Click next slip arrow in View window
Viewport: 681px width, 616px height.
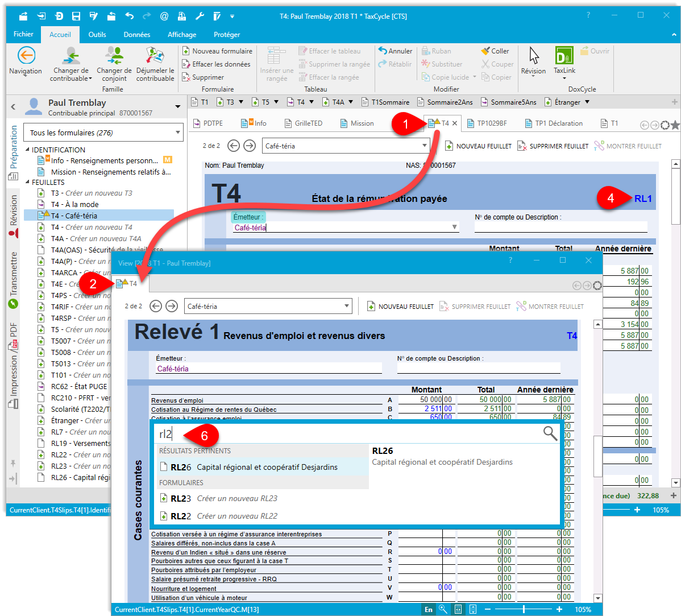(172, 306)
